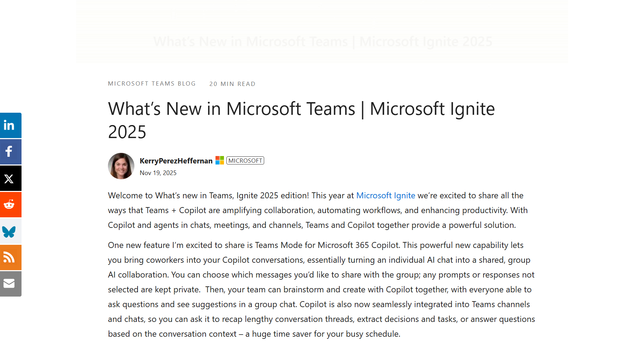
Task: Click the Nov 19, 2025 publish date
Action: [158, 173]
